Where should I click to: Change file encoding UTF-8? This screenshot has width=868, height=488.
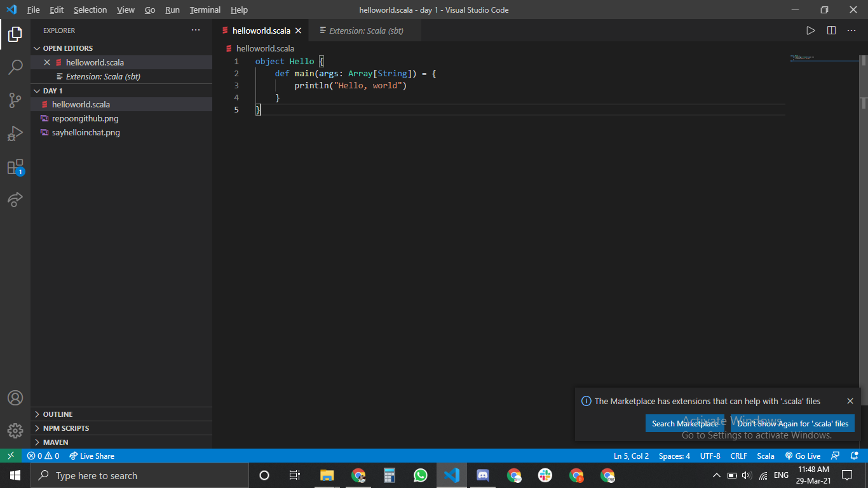tap(710, 456)
